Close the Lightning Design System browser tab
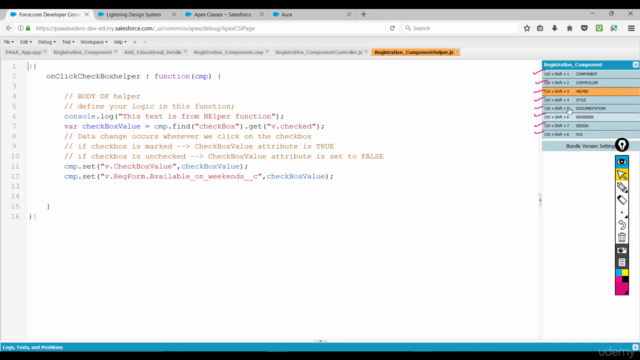Screen dimensions: 640x360 click(x=174, y=14)
